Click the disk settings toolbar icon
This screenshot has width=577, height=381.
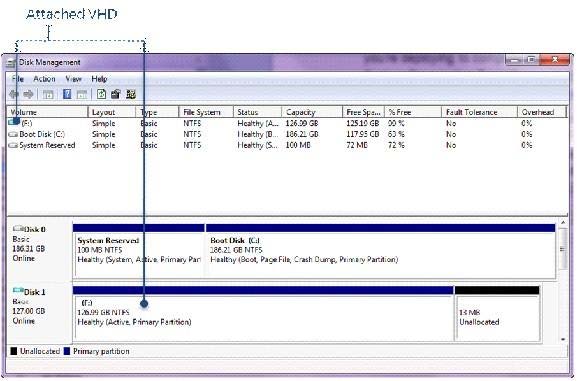pos(131,94)
